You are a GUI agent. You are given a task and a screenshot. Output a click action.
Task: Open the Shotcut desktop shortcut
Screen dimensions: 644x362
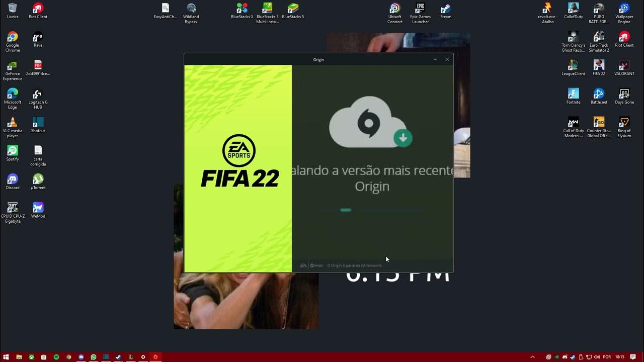(38, 125)
